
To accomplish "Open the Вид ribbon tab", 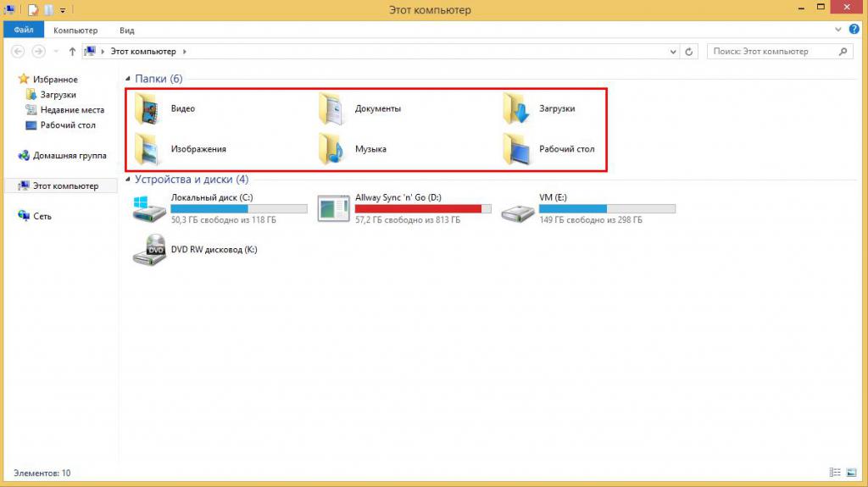I will 127,30.
